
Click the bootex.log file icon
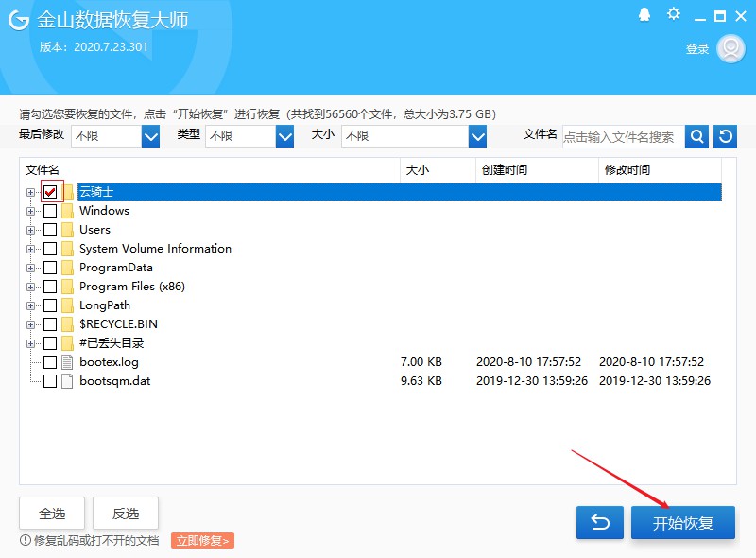coord(69,361)
